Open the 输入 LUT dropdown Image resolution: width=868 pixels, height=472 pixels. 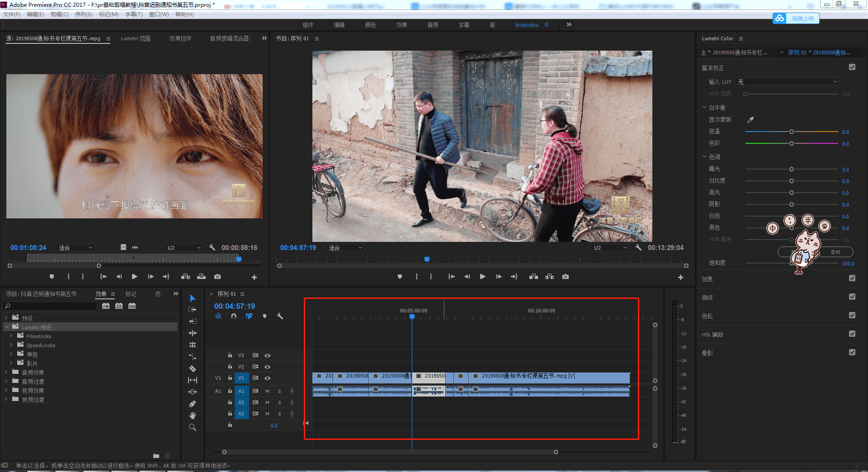click(x=788, y=82)
